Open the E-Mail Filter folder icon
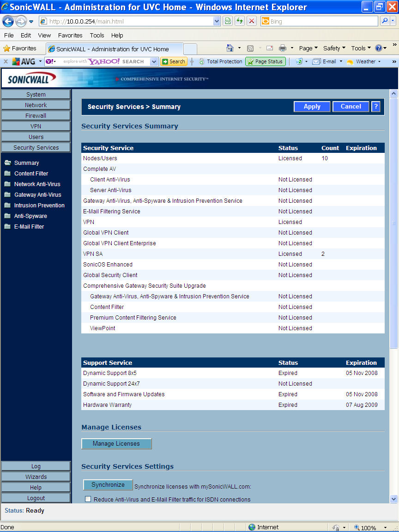Image resolution: width=399 pixels, height=532 pixels. pyautogui.click(x=7, y=227)
